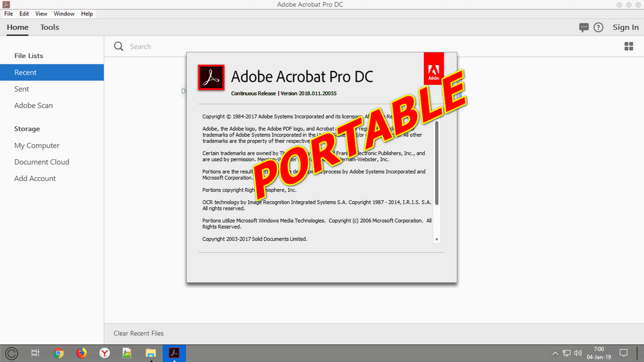644x362 pixels.
Task: Click the Acrobat icon in title bar
Action: point(6,5)
